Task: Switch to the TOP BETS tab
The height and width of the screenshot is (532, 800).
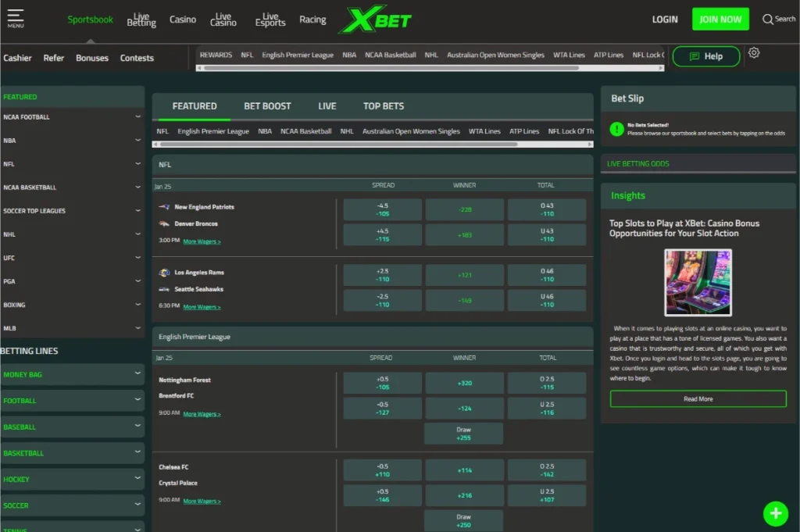Action: (x=383, y=106)
